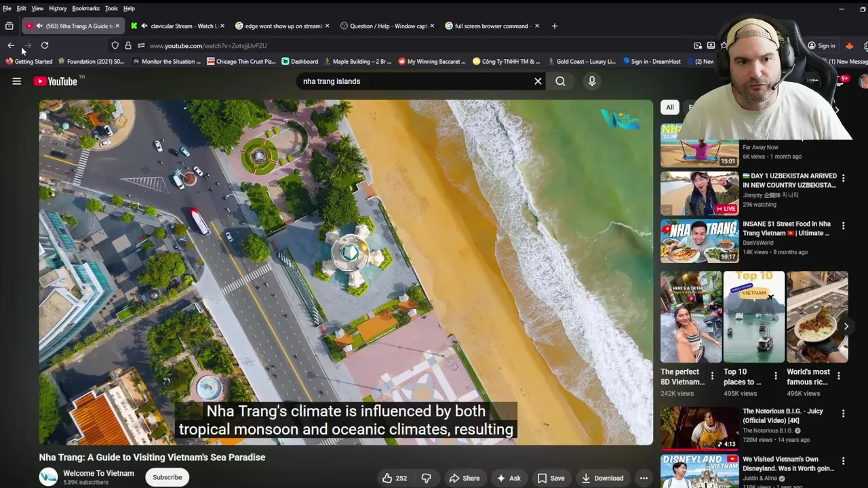The width and height of the screenshot is (868, 488).
Task: Close the Nha Trang YouTube tab
Action: (117, 26)
